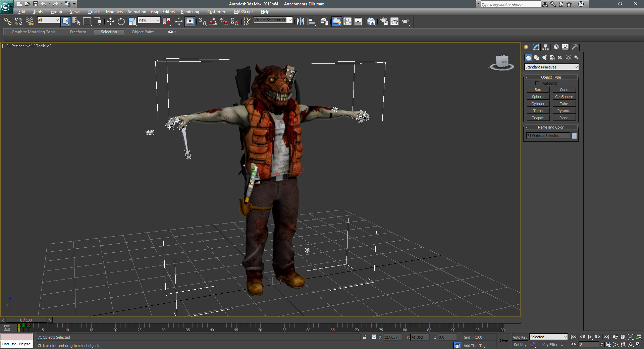Open the Modifiers menu
This screenshot has width=644, height=349.
coord(114,12)
